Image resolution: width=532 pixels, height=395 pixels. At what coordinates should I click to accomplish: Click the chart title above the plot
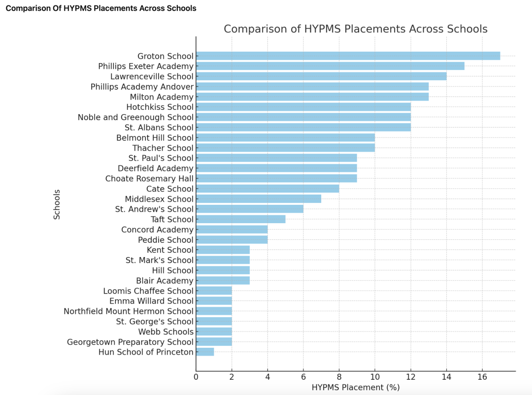point(355,29)
